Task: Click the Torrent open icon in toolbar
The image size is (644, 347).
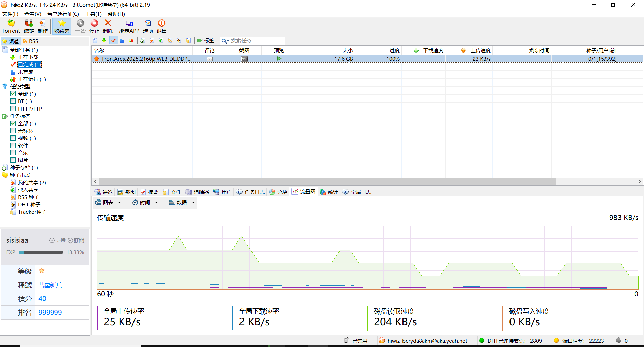Action: 11,23
